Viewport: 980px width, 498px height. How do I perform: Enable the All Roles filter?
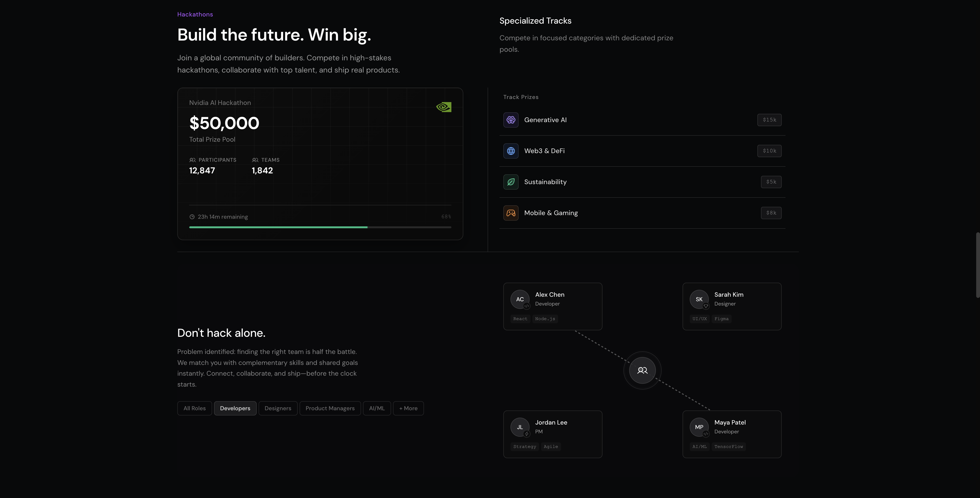[x=194, y=408]
